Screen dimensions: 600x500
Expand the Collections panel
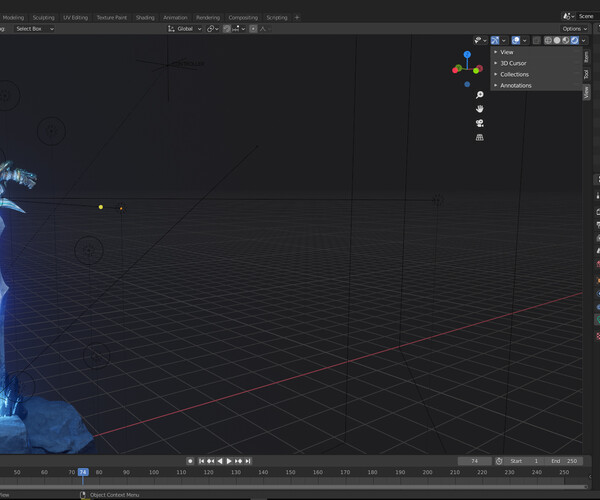pos(536,74)
